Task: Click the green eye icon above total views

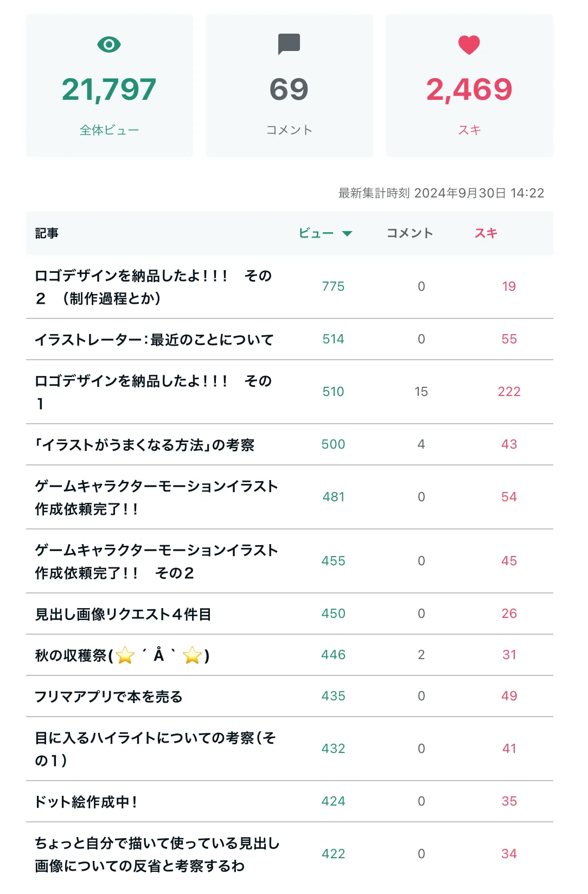Action: click(109, 44)
